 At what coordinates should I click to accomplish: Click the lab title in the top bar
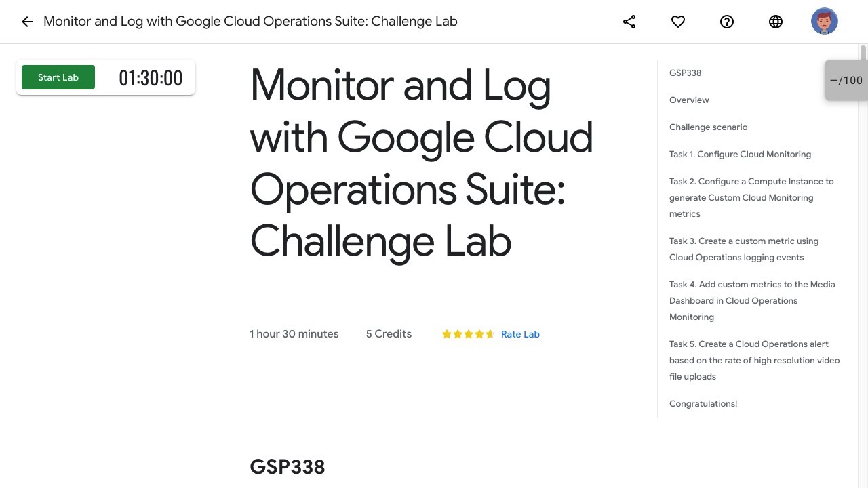point(250,22)
